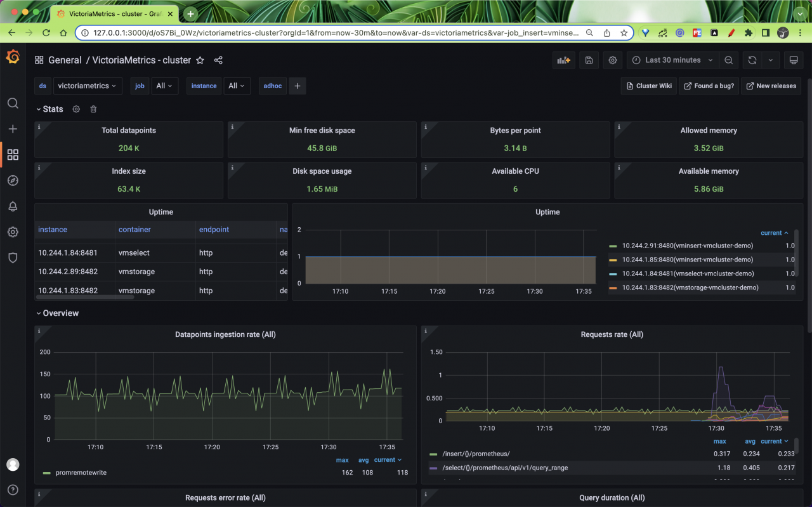Click the Found a bug? button

tap(709, 86)
